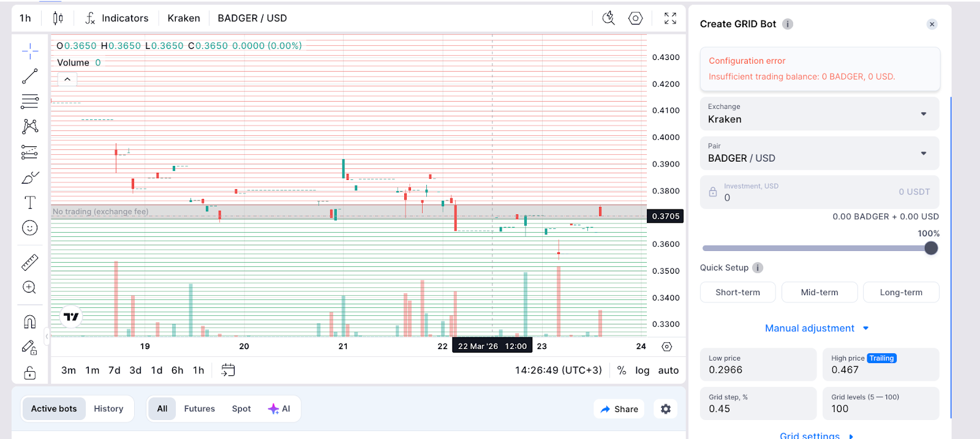This screenshot has width=980, height=439.
Task: Switch to the History tab
Action: (108, 409)
